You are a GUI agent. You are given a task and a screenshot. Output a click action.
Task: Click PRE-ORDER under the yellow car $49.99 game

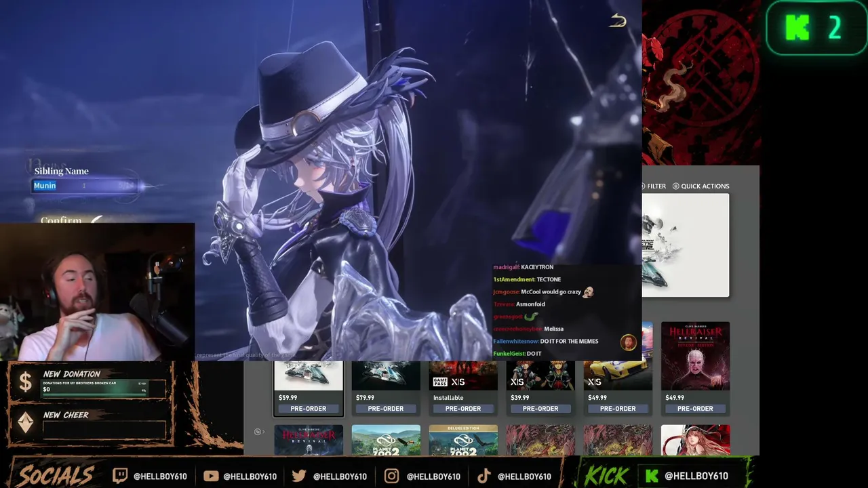point(618,409)
